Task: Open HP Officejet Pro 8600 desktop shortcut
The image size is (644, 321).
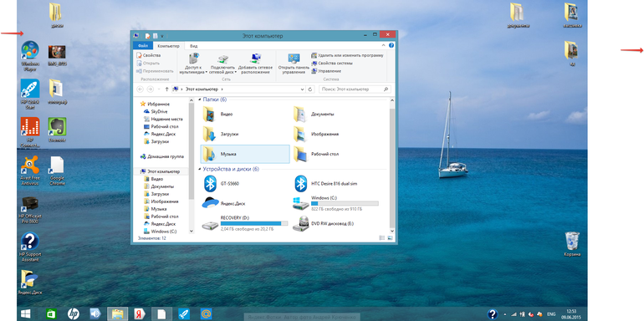Action: click(30, 209)
